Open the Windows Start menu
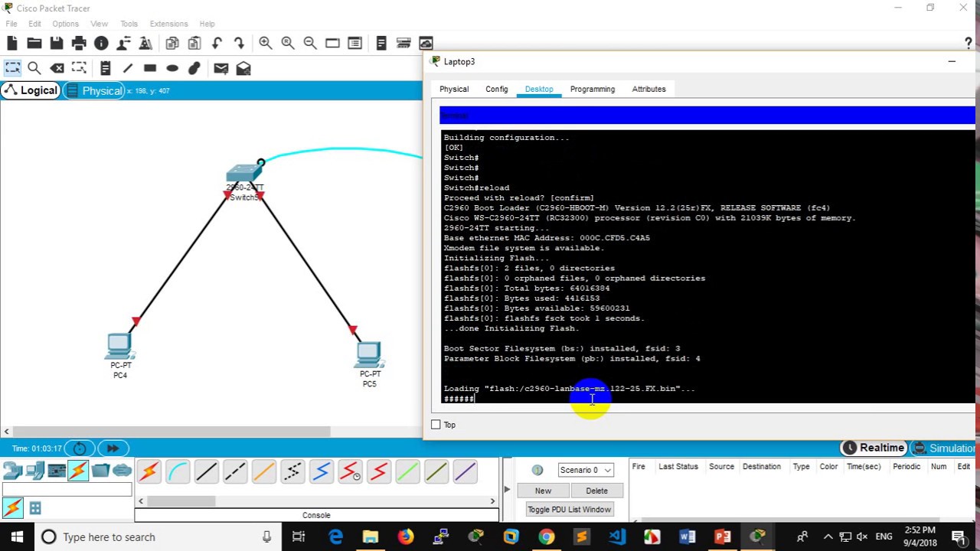The height and width of the screenshot is (551, 980). coord(17,537)
